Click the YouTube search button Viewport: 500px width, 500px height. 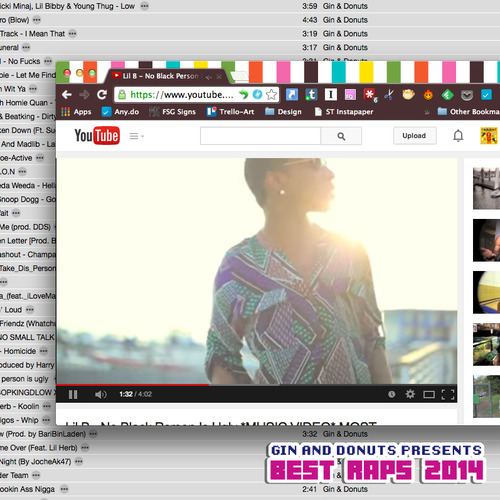point(341,136)
